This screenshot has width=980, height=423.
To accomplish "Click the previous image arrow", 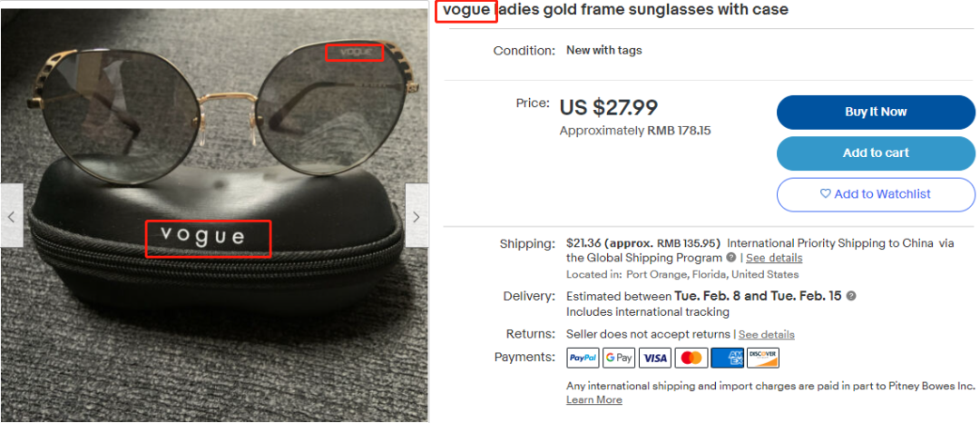I will [12, 216].
